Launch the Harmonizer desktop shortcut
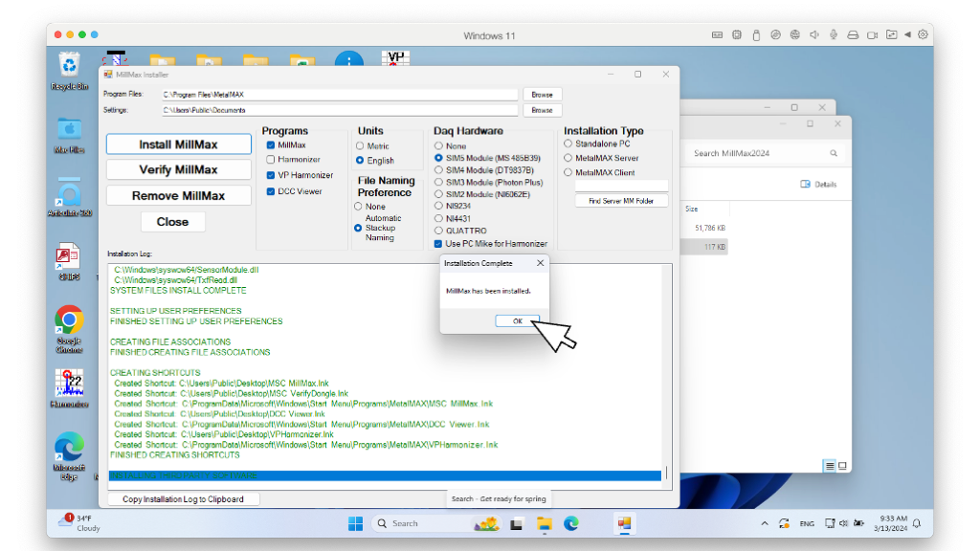 [x=69, y=388]
